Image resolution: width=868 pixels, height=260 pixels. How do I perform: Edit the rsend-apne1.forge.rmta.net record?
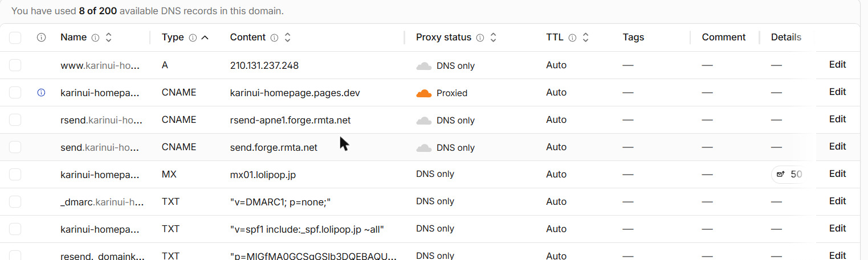point(837,119)
